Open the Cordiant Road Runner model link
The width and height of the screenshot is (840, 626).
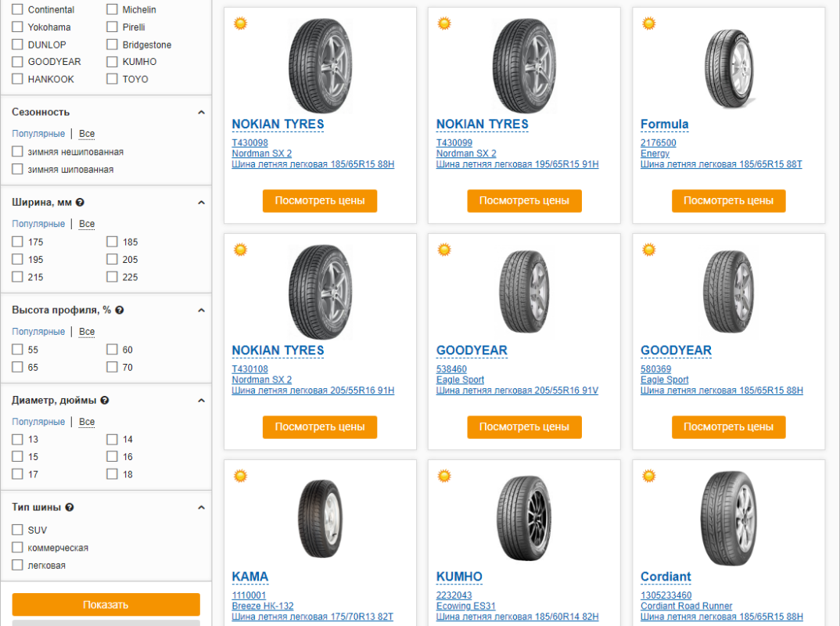click(x=686, y=606)
